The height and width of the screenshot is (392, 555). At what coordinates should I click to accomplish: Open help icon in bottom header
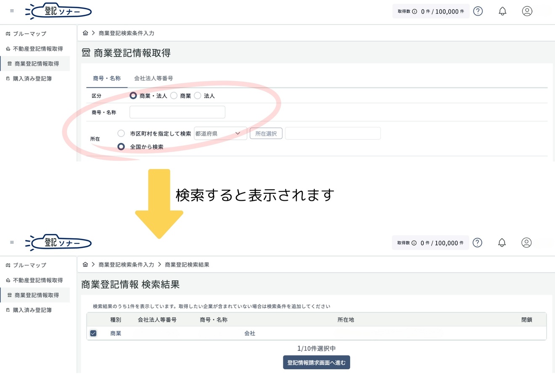[477, 242]
